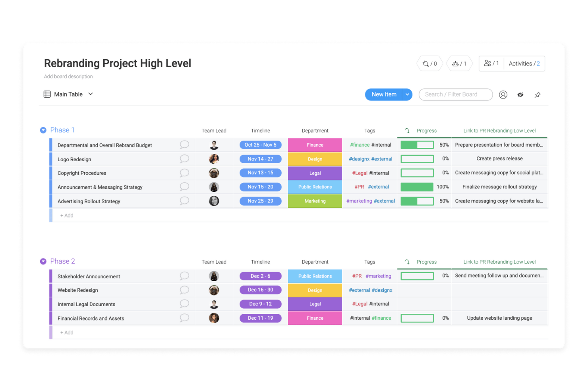Click the #marketing tag on Advertising Rollout Strategy

click(x=359, y=201)
